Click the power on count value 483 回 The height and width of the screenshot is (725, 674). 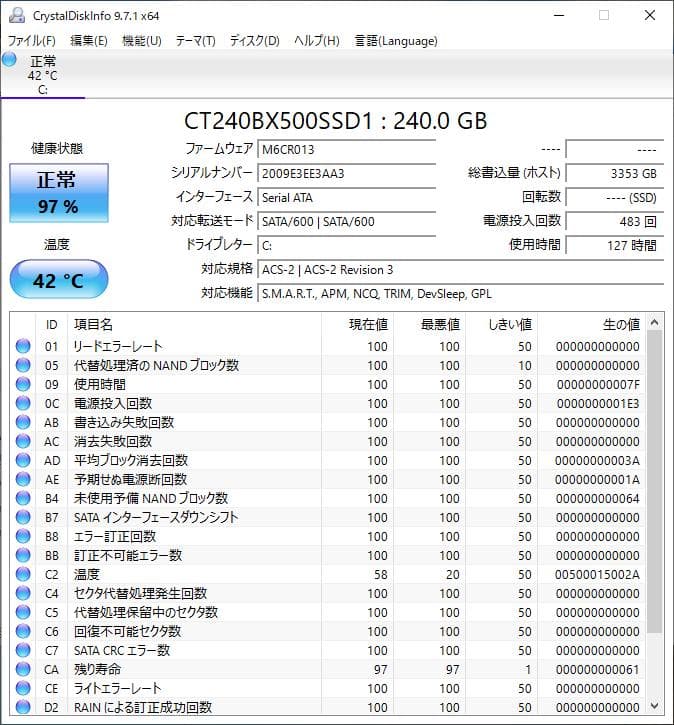click(615, 221)
